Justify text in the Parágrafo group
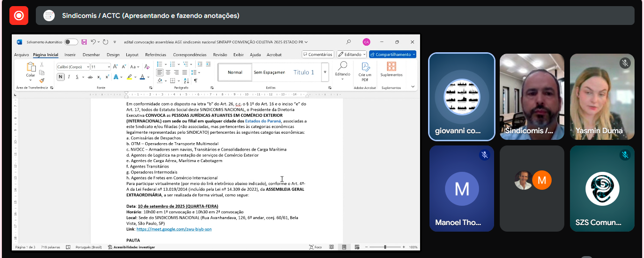The height and width of the screenshot is (258, 644). point(184,73)
